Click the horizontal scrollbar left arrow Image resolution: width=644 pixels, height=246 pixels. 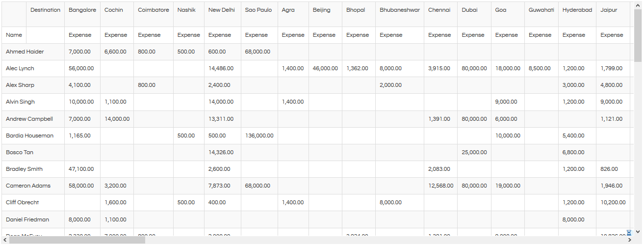[5, 240]
